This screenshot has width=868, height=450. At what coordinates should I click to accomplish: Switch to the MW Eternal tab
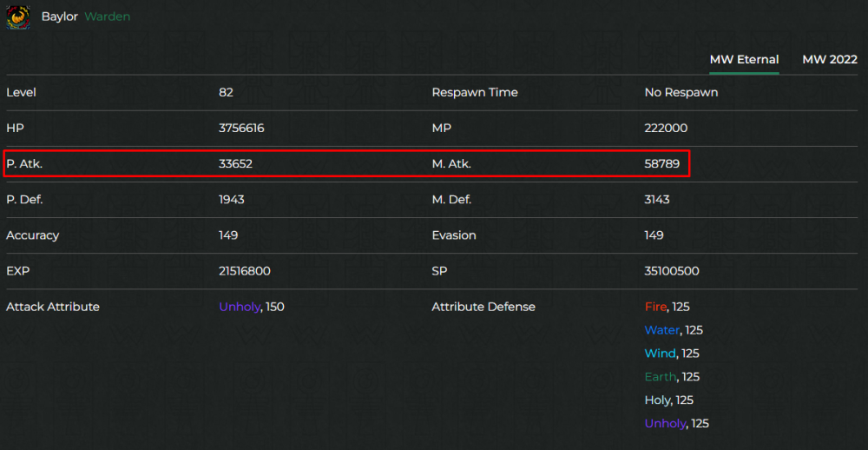[744, 60]
